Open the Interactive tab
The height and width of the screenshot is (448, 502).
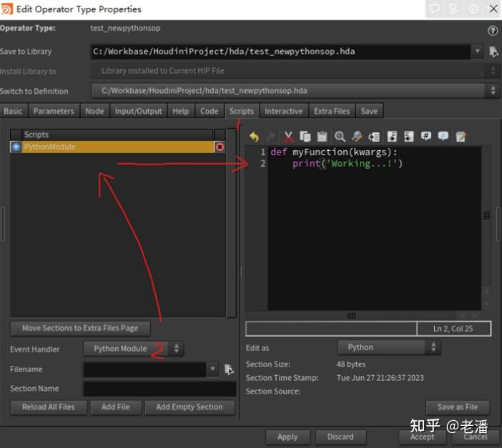(x=284, y=111)
